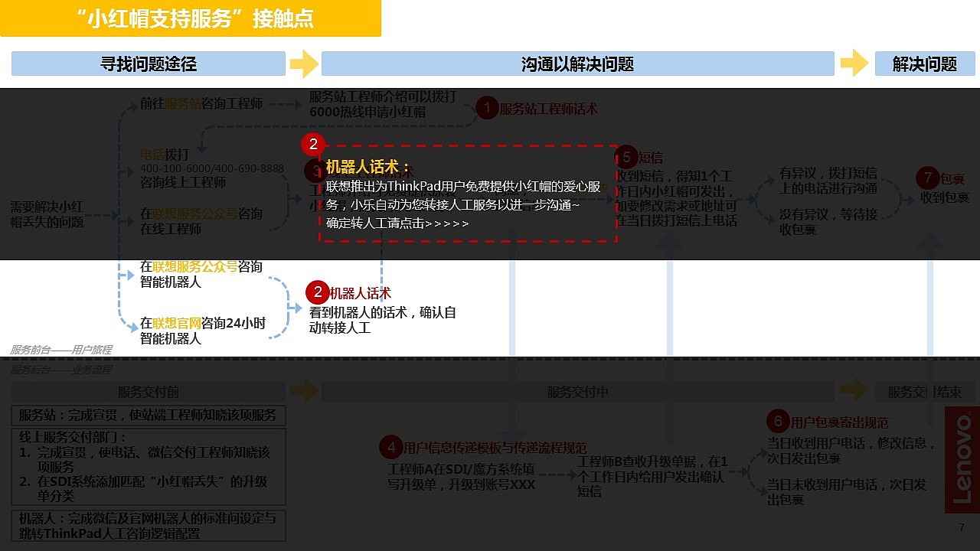The image size is (980, 551).
Task: Select the text 收到包裹
Action: pos(945,197)
